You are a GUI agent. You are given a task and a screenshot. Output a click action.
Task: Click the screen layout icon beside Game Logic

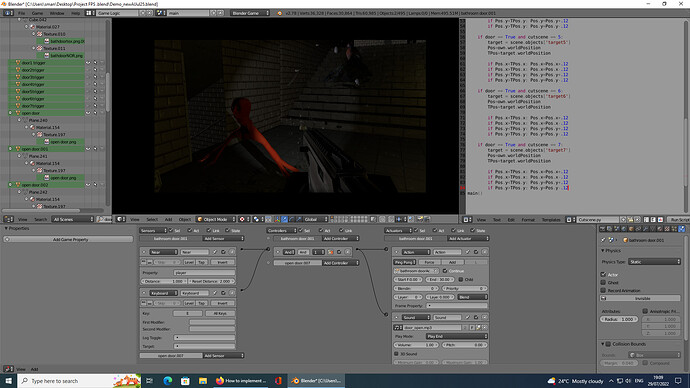click(89, 13)
